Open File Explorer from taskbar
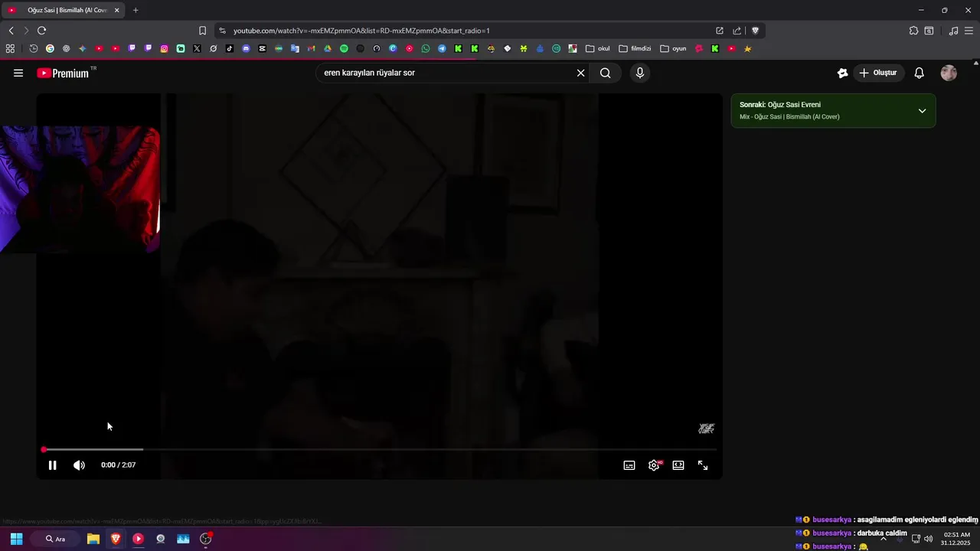 (x=93, y=539)
